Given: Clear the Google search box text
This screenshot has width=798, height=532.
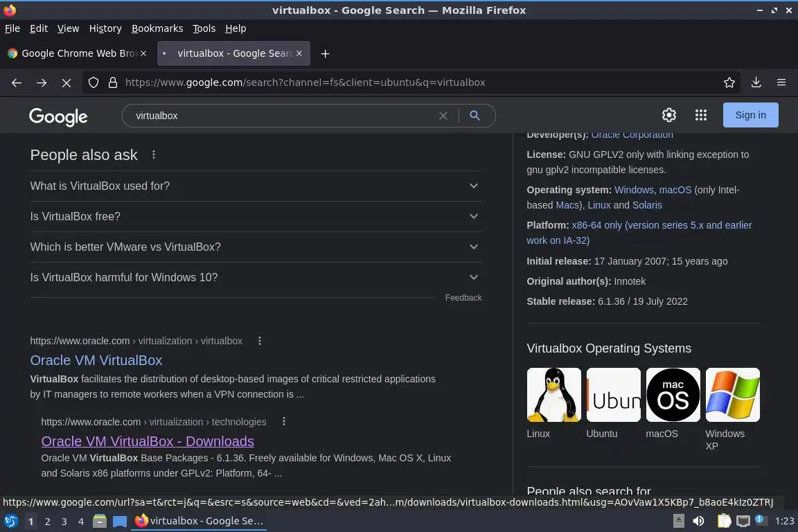Looking at the screenshot, I should 443,116.
